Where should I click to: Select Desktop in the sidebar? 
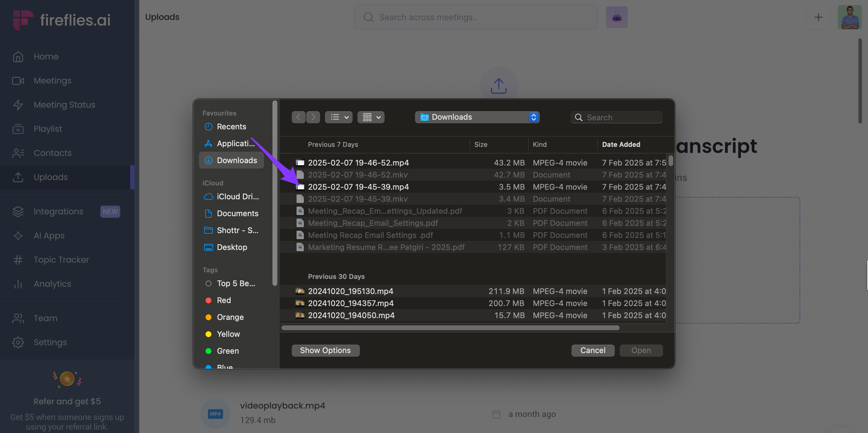[232, 247]
